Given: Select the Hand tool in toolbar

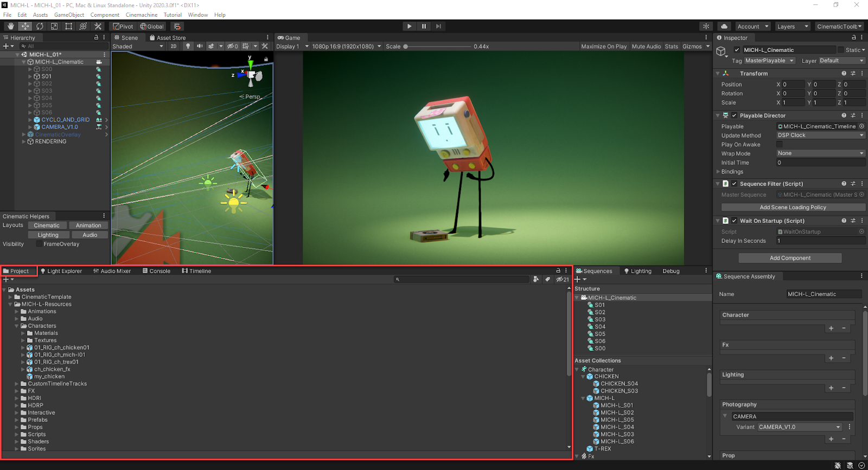Looking at the screenshot, I should coord(10,26).
